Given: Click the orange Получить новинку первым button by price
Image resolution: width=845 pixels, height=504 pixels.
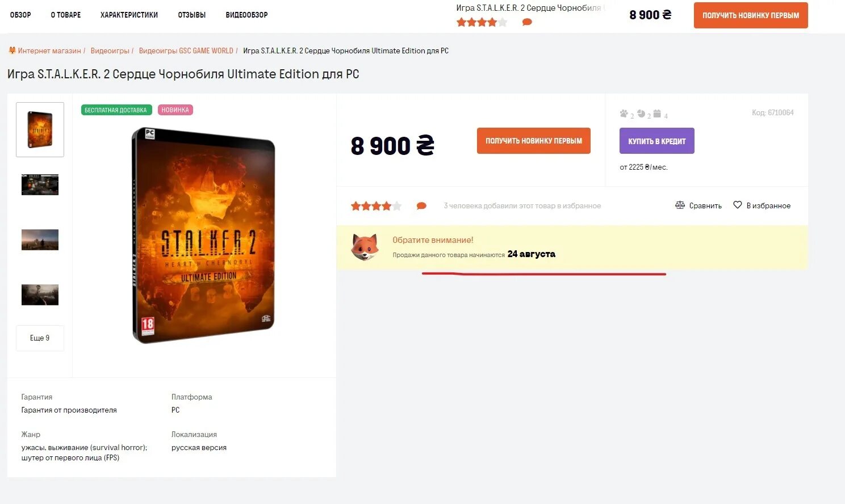Looking at the screenshot, I should click(534, 141).
